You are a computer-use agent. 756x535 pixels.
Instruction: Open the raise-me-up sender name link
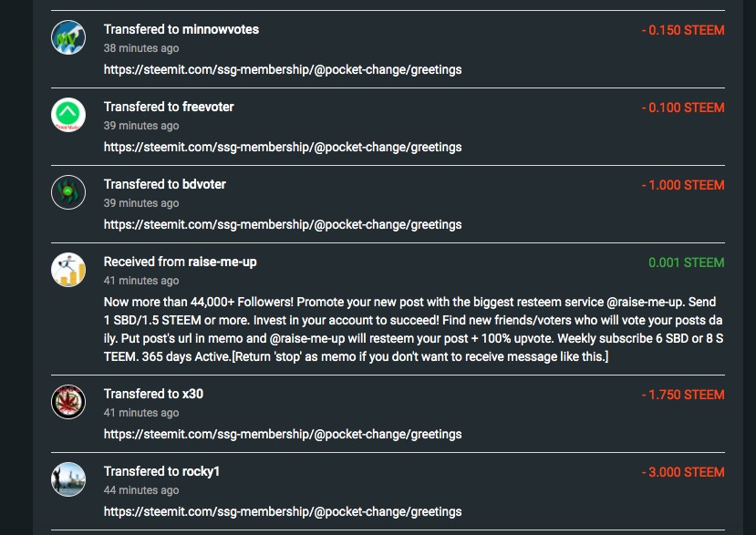[223, 262]
